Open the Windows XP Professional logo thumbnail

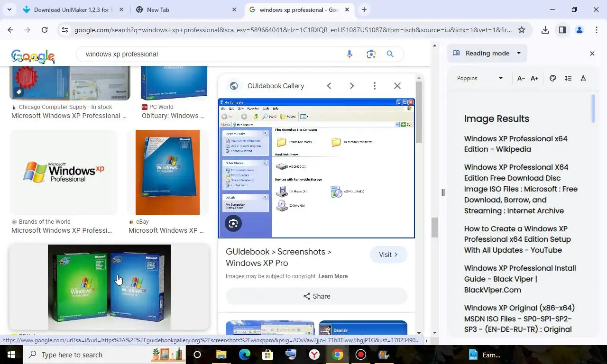coord(64,173)
